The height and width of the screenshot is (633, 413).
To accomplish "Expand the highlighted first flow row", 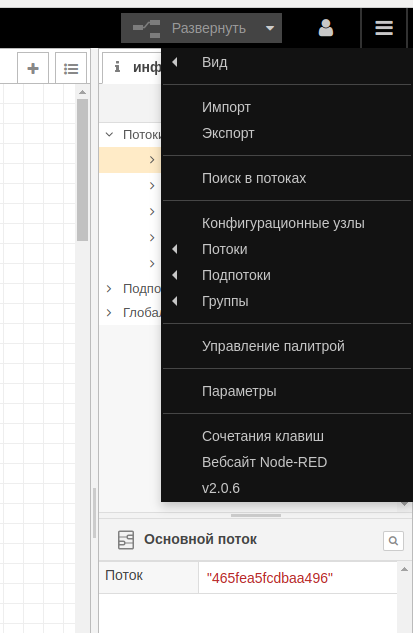I will pos(152,160).
